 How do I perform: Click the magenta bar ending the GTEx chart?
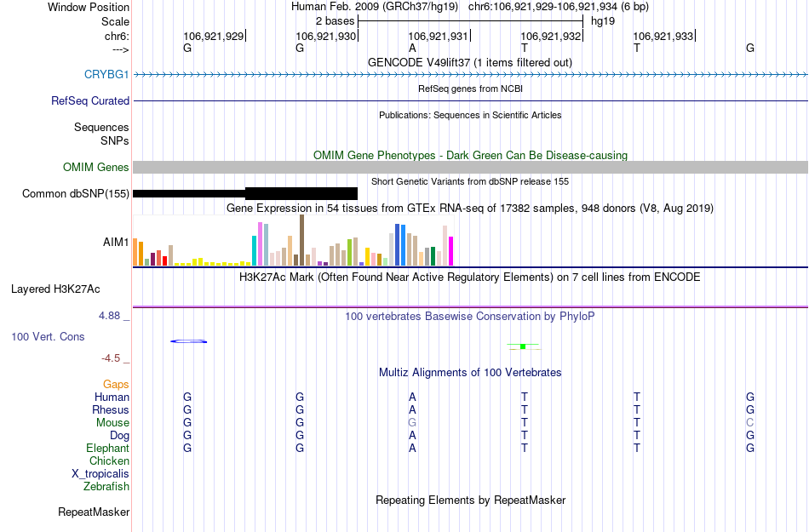click(x=451, y=251)
